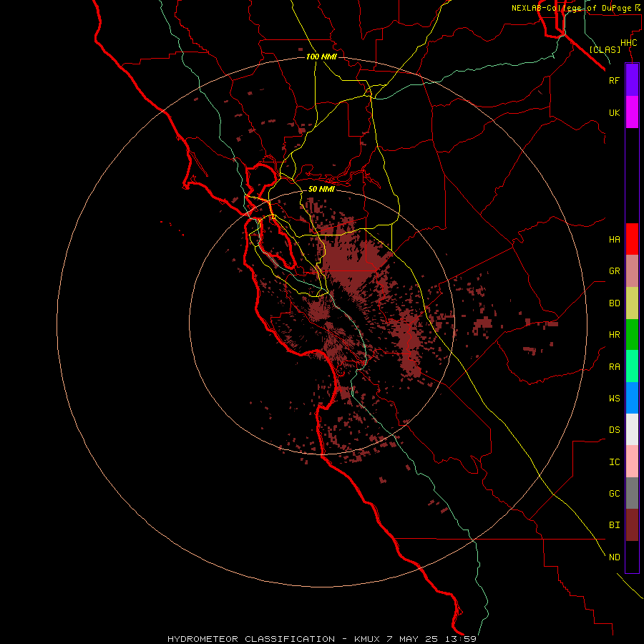Screen dimensions: 644x644
Task: Click the "HR" legend label
Action: pyautogui.click(x=614, y=335)
